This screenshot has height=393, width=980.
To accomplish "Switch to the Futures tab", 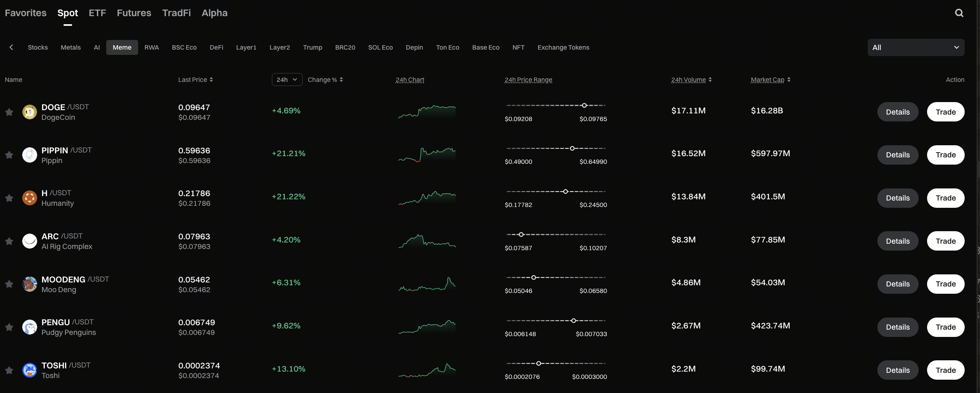I will [134, 13].
